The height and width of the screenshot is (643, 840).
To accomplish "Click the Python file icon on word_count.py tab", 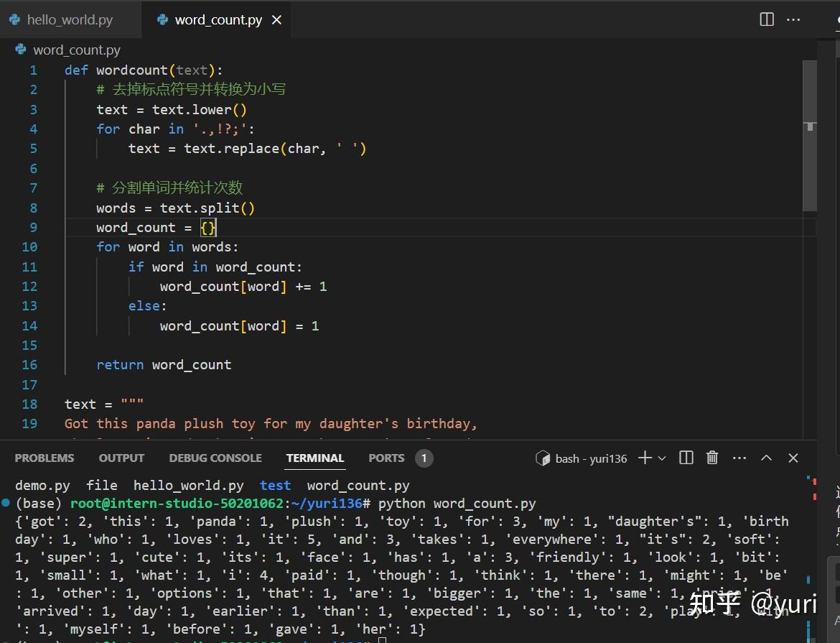I will [162, 20].
